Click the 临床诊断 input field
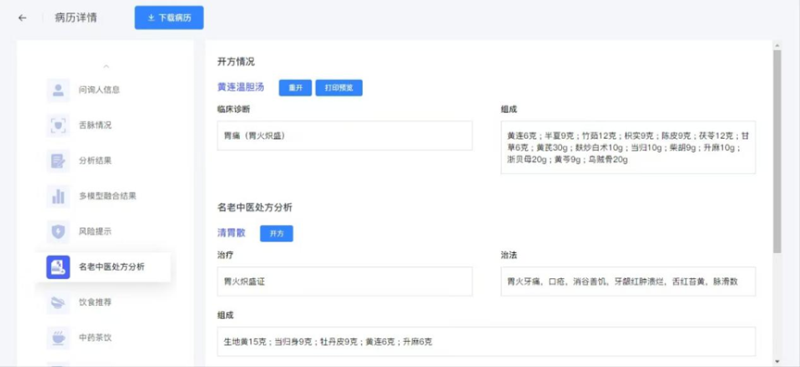800x367 pixels. (x=345, y=136)
